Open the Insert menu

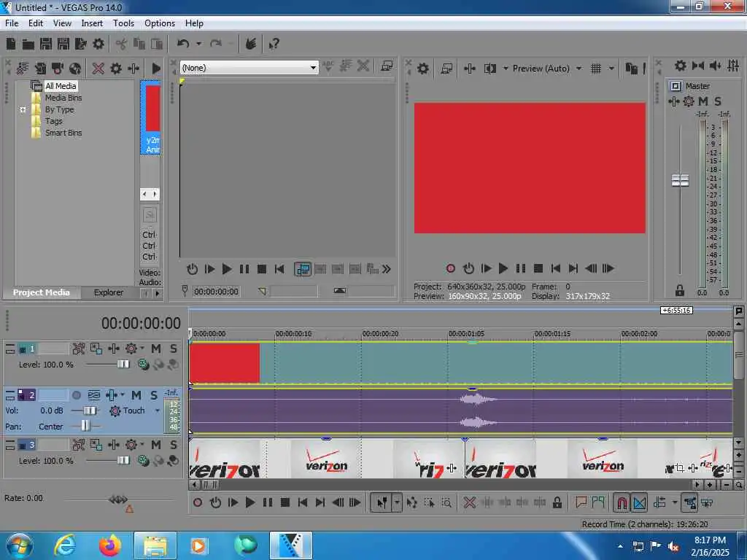point(92,23)
